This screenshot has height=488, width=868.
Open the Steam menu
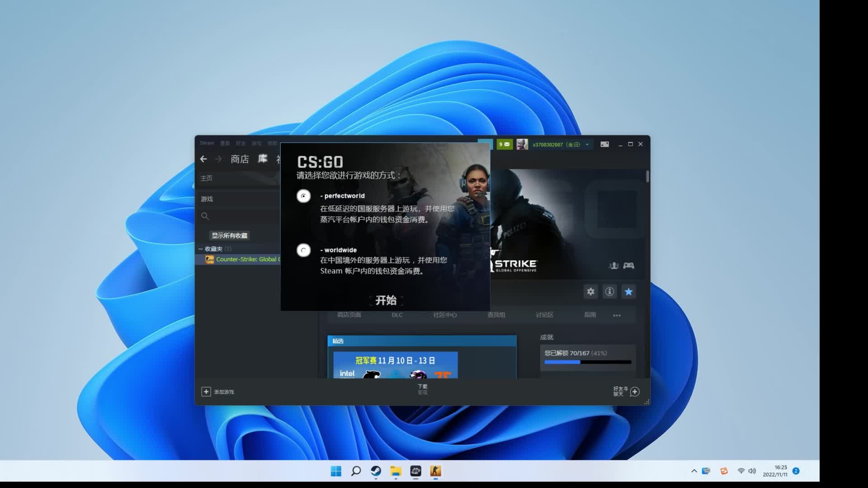207,143
